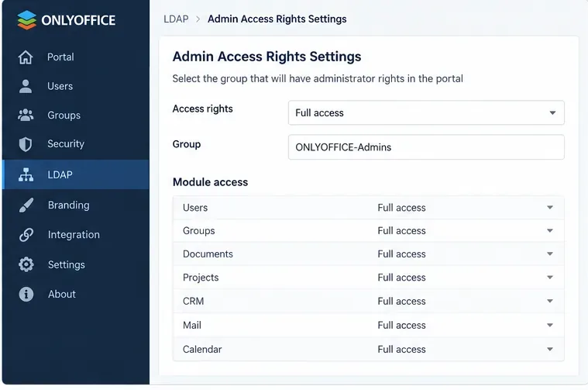
Task: Click Full access value in CRM row
Action: [x=401, y=301]
